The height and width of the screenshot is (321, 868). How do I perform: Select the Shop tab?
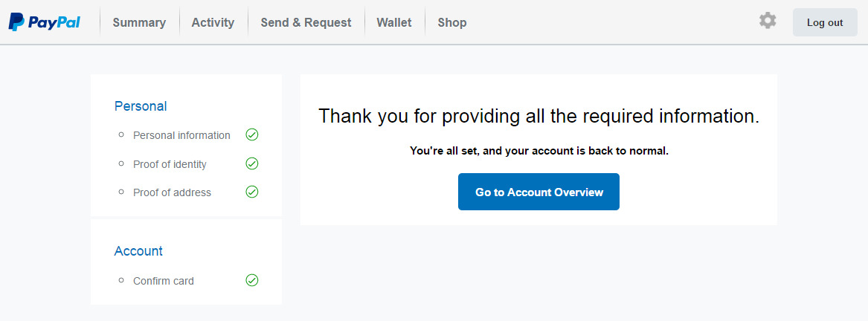[451, 23]
